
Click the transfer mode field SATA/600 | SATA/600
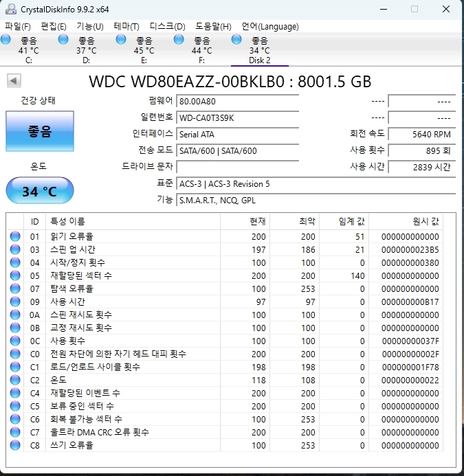click(x=238, y=150)
